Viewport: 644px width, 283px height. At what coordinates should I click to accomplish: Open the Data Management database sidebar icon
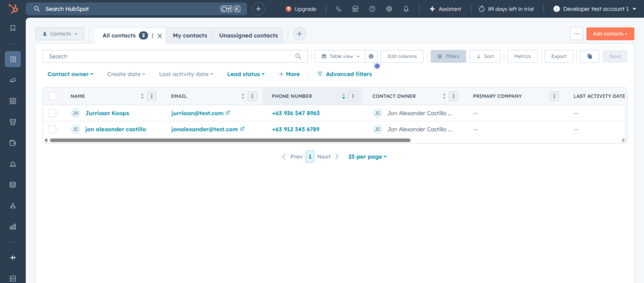(x=13, y=185)
